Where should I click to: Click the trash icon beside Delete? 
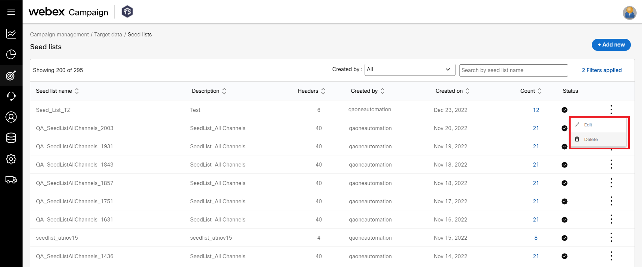[577, 139]
